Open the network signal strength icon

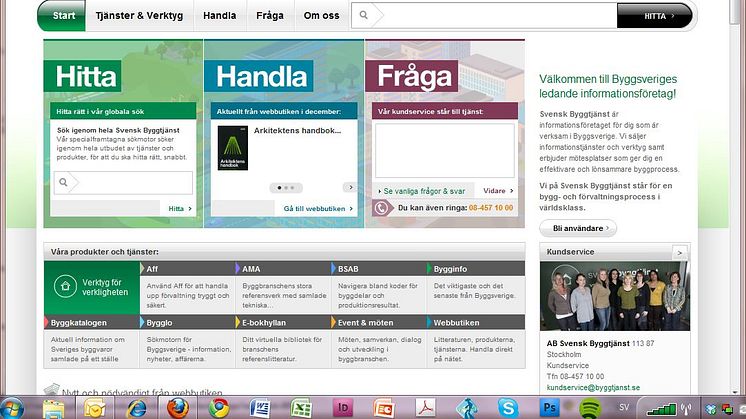click(x=661, y=409)
